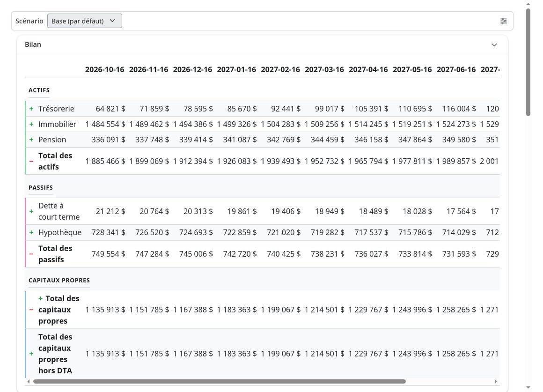The height and width of the screenshot is (392, 543).
Task: Click the horizontal scrollbar thumb of the table
Action: pyautogui.click(x=220, y=382)
